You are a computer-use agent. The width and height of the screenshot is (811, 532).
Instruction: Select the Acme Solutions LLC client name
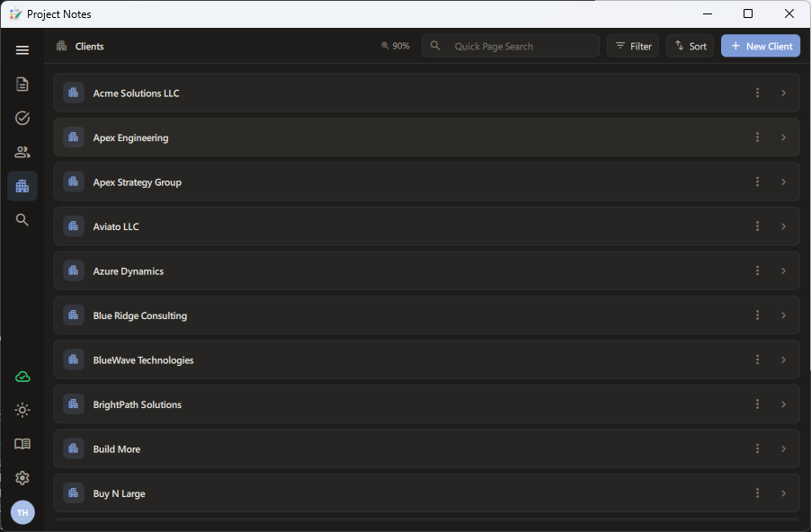(x=136, y=93)
